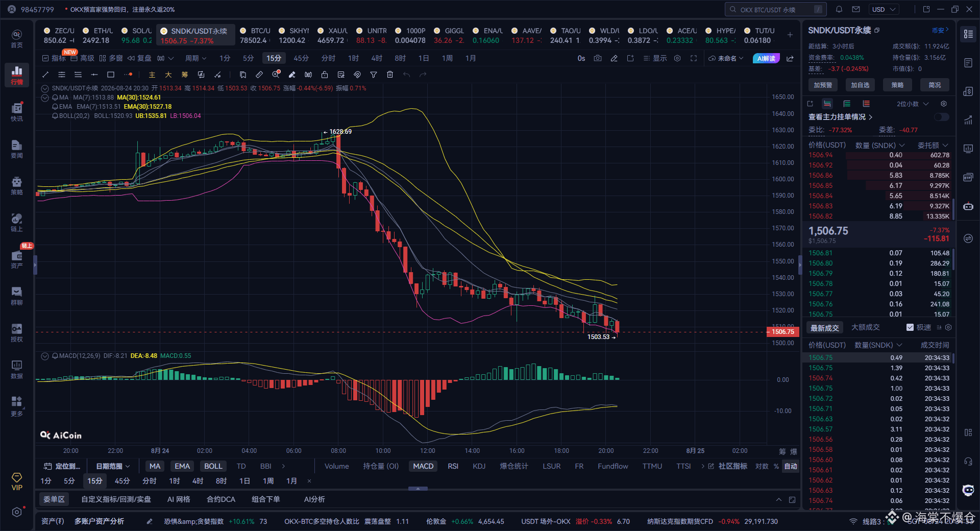Click notification bell icon in title bar
The width and height of the screenshot is (980, 531).
pyautogui.click(x=839, y=9)
